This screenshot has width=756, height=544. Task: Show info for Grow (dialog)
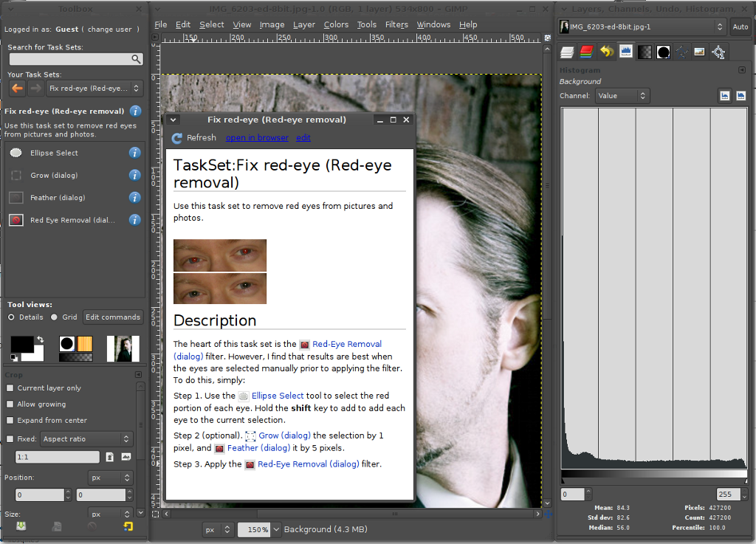135,176
